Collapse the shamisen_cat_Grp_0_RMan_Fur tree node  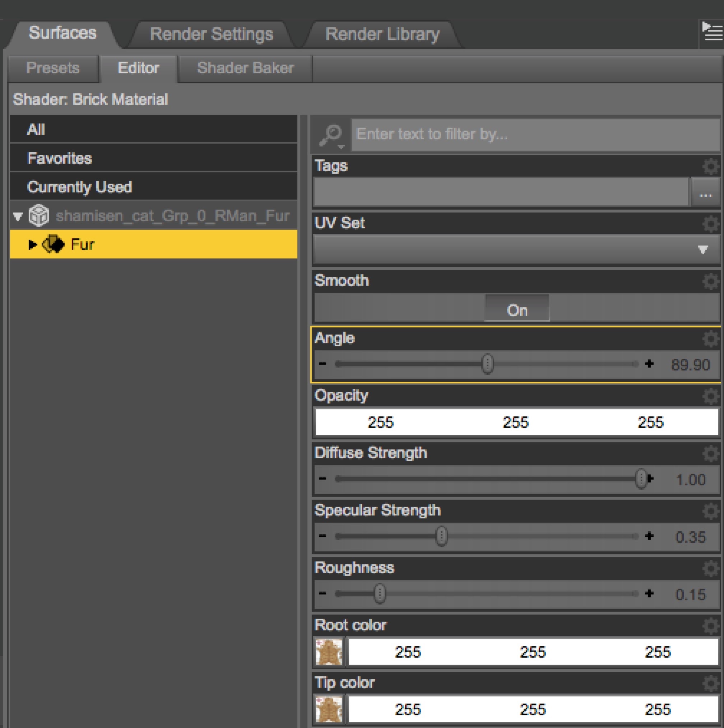(18, 216)
